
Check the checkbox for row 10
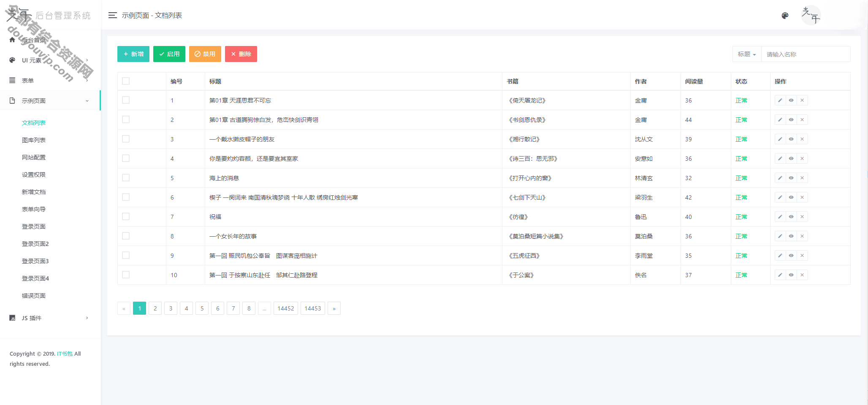[x=126, y=275]
